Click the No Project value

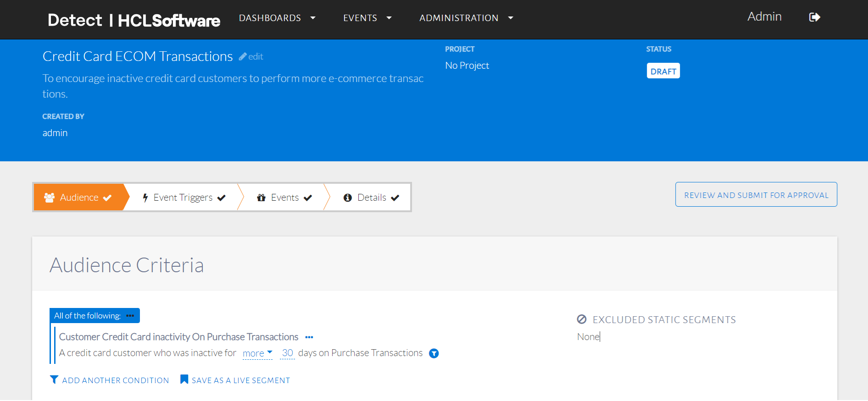(467, 66)
